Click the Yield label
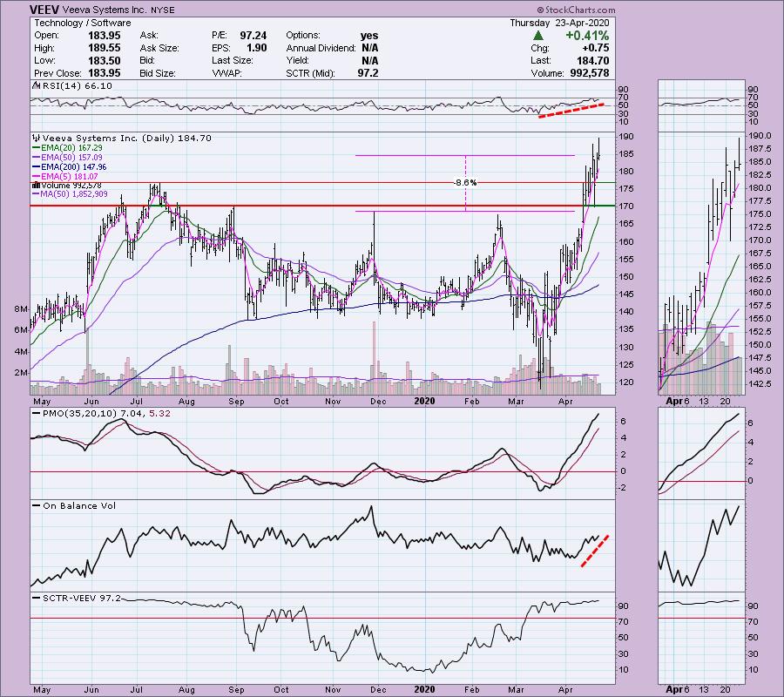Viewport: 784px width, 697px height. point(298,60)
